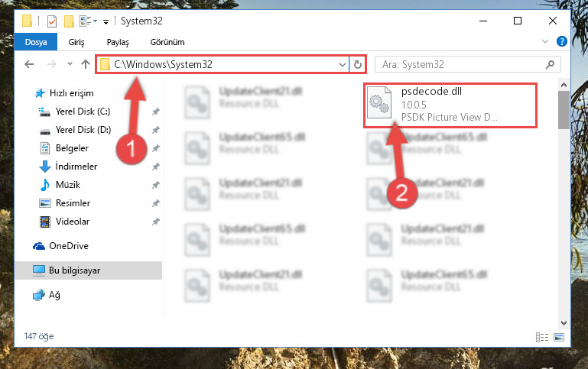Click the search magnifier icon
Viewport: 588px width, 369px height.
pos(550,64)
